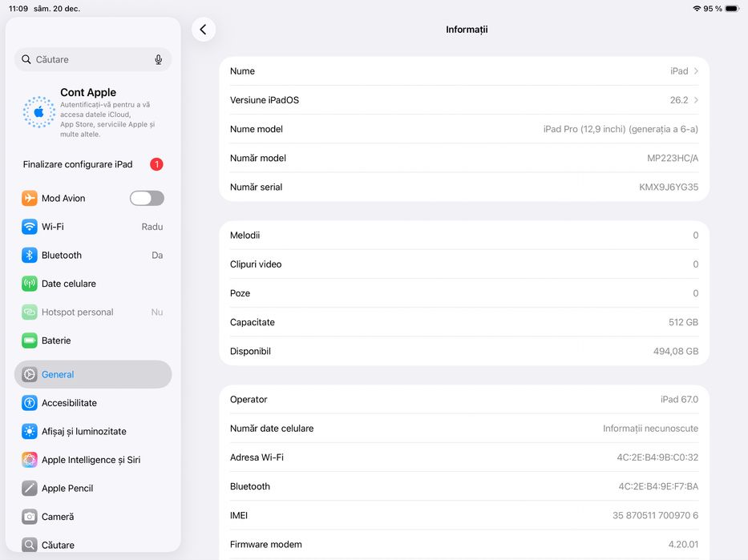
Task: Open Cameră settings
Action: pos(93,517)
